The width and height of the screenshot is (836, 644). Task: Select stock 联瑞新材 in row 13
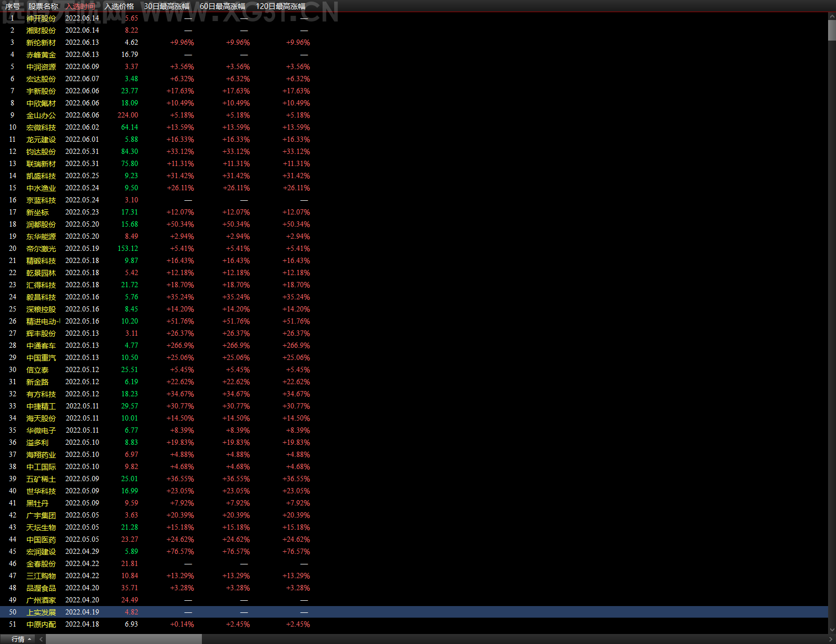coord(41,164)
